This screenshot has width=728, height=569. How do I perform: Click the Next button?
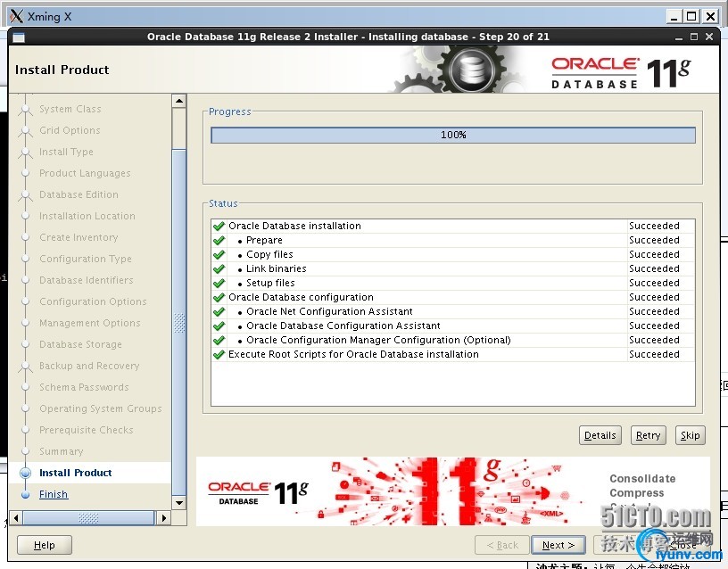pyautogui.click(x=558, y=545)
